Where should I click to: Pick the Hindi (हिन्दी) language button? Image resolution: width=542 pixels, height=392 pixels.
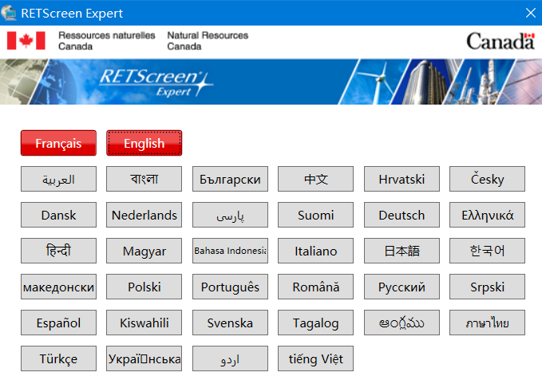click(58, 251)
